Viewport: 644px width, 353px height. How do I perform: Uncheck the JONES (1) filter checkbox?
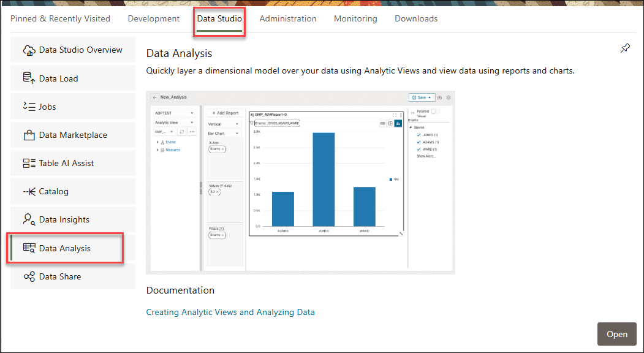419,135
